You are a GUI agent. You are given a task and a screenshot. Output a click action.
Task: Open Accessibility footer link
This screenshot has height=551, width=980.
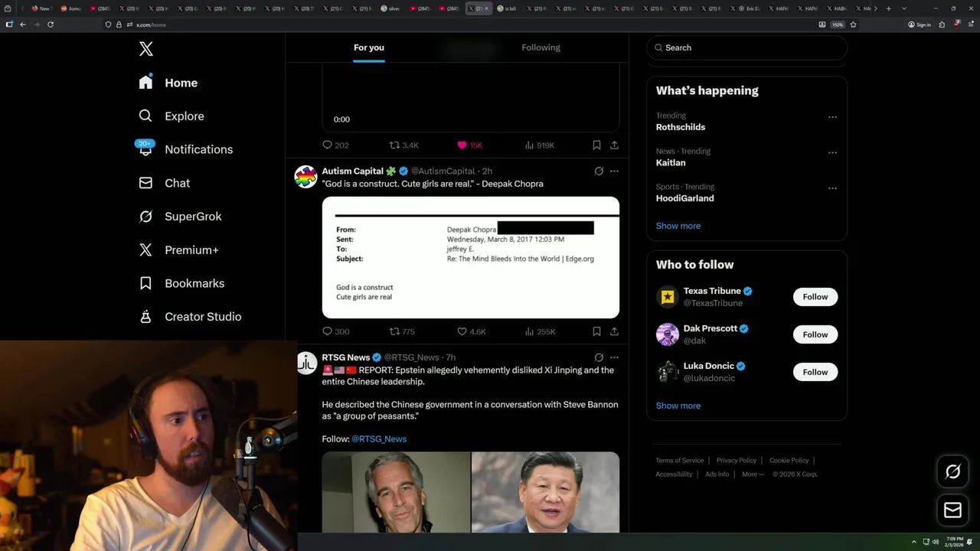click(x=674, y=474)
